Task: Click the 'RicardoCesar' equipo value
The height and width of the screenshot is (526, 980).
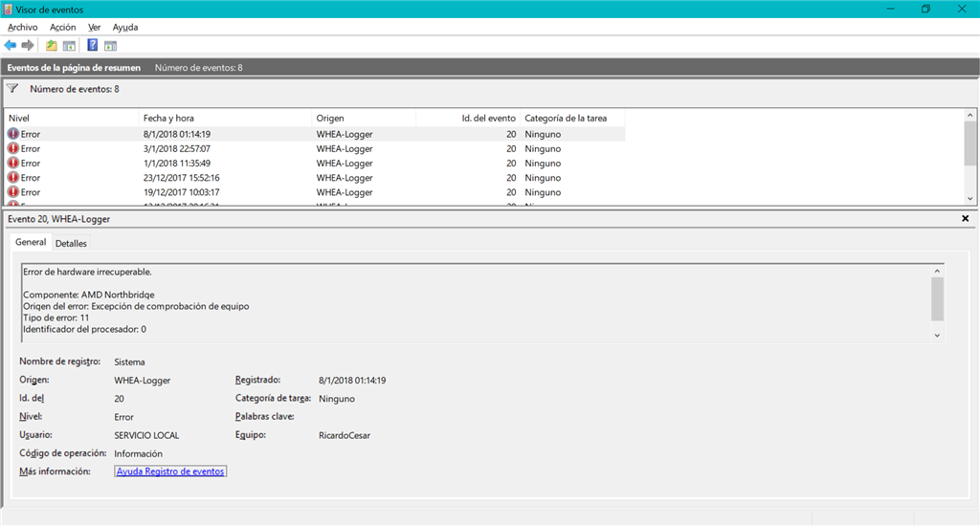Action: [345, 435]
